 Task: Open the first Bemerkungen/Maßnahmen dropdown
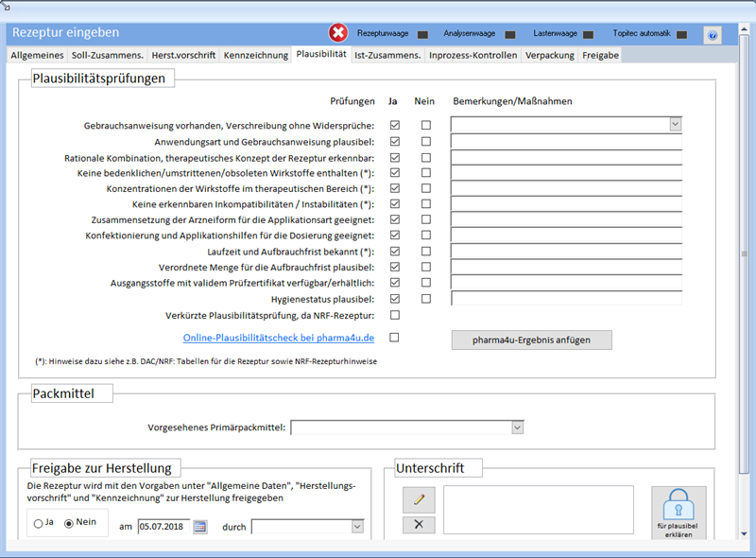675,125
